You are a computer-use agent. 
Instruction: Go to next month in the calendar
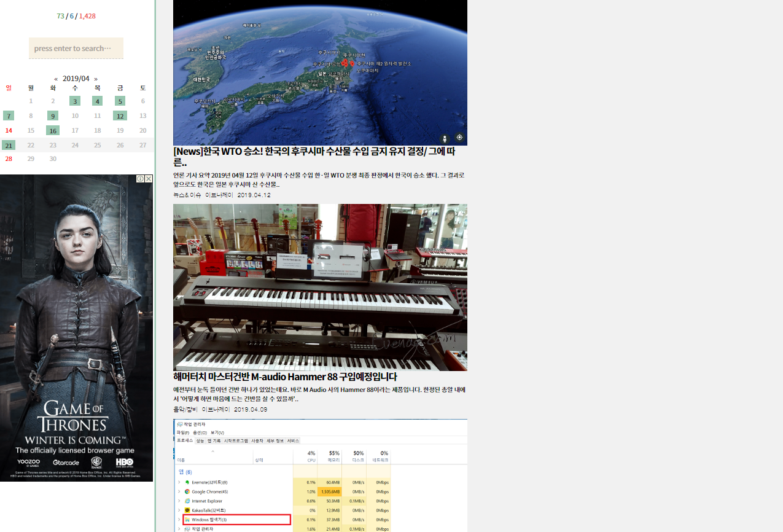click(96, 79)
